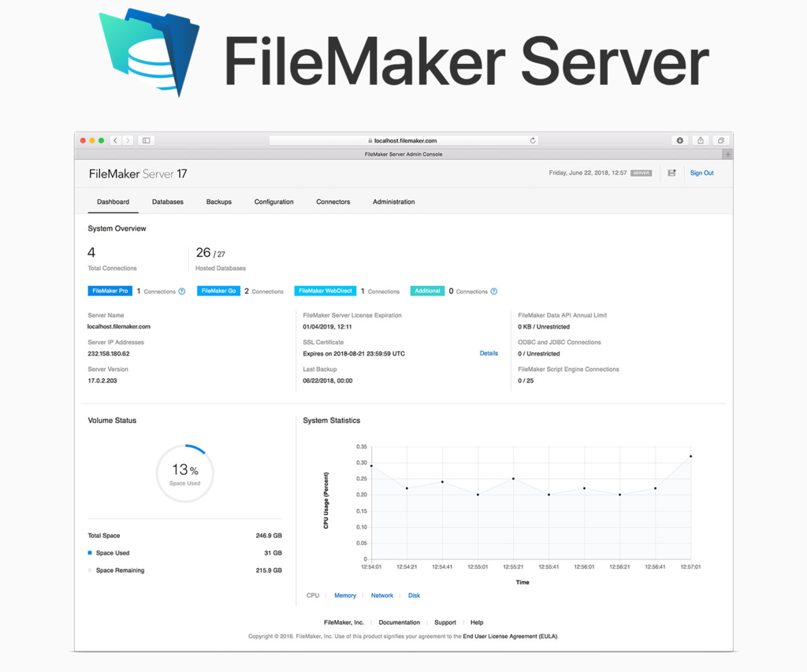This screenshot has width=807, height=672.
Task: Show all tabs via tab overview icon
Action: [720, 140]
